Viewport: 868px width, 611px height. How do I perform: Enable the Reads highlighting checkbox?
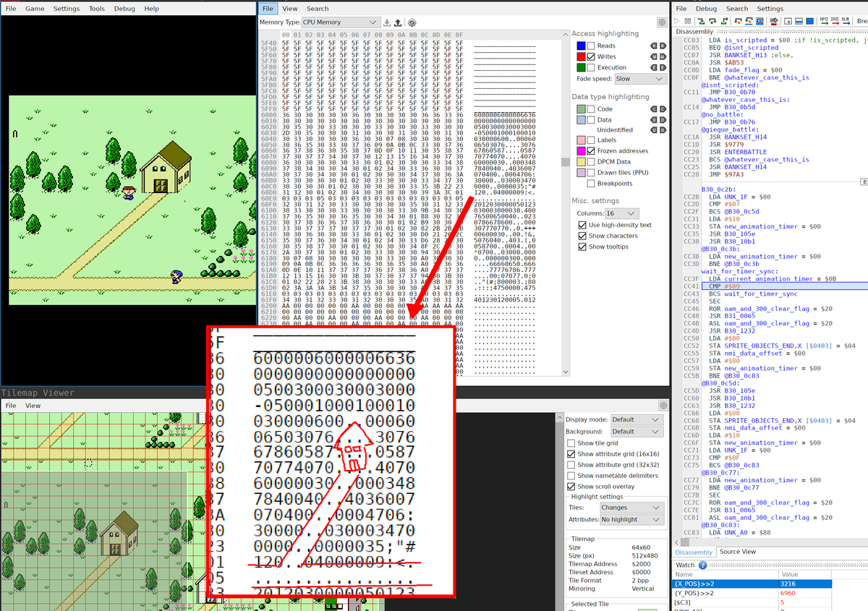[x=591, y=46]
